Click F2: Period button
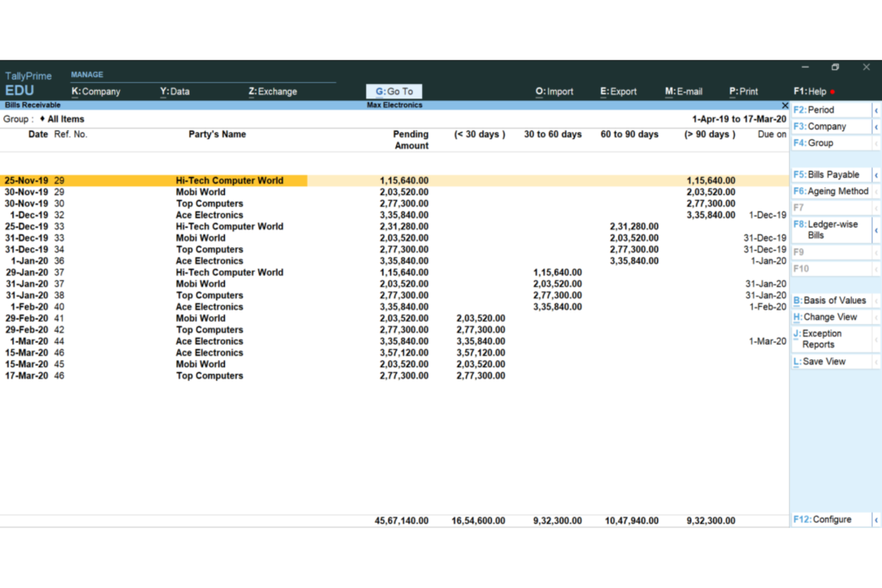Image resolution: width=882 pixels, height=588 pixels. [x=831, y=110]
